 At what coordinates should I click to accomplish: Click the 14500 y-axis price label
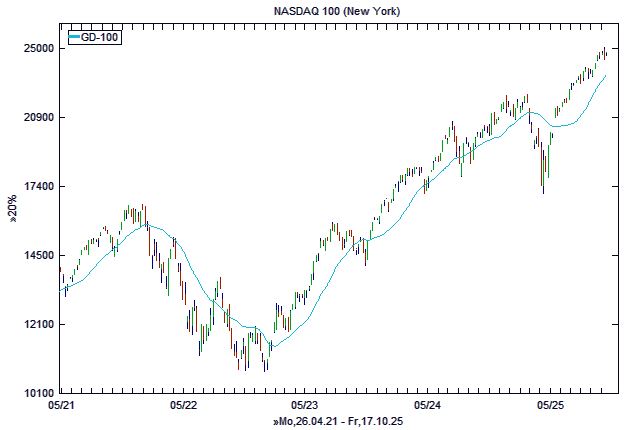(38, 256)
